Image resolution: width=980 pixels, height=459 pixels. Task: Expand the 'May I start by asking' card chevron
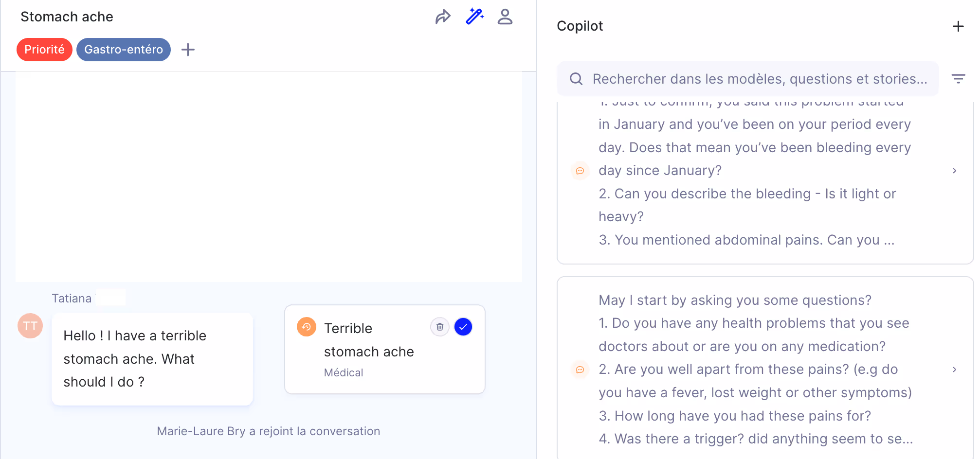click(x=955, y=370)
